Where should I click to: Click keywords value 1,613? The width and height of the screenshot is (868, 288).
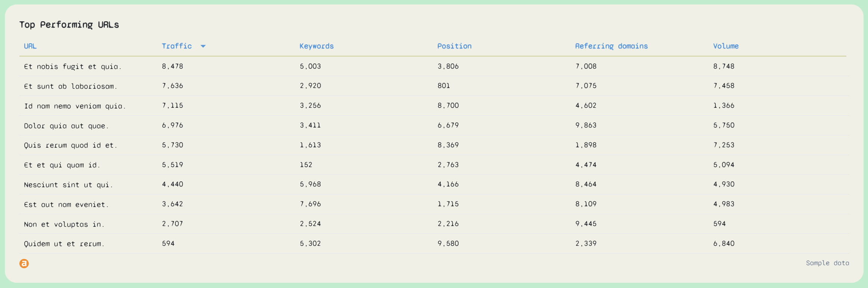coord(310,145)
